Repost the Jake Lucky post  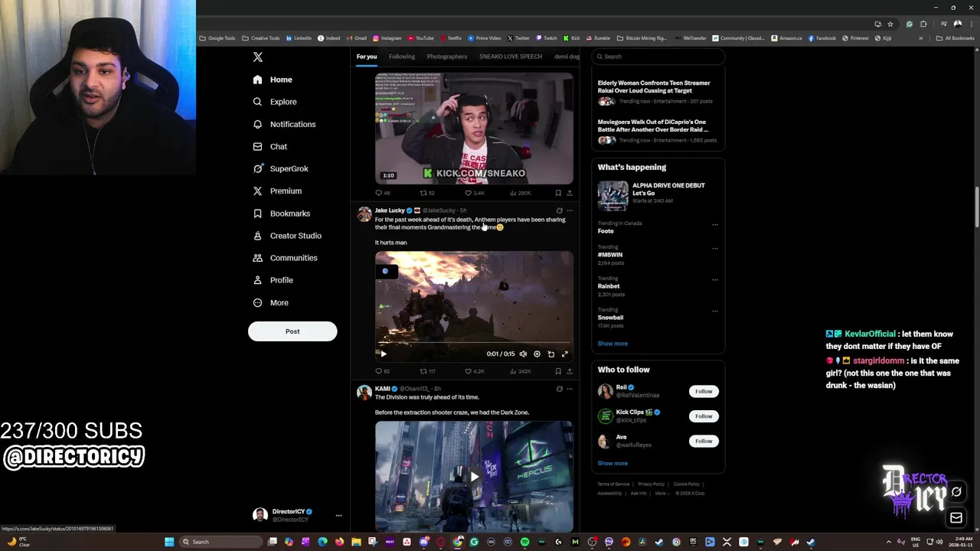pyautogui.click(x=427, y=371)
